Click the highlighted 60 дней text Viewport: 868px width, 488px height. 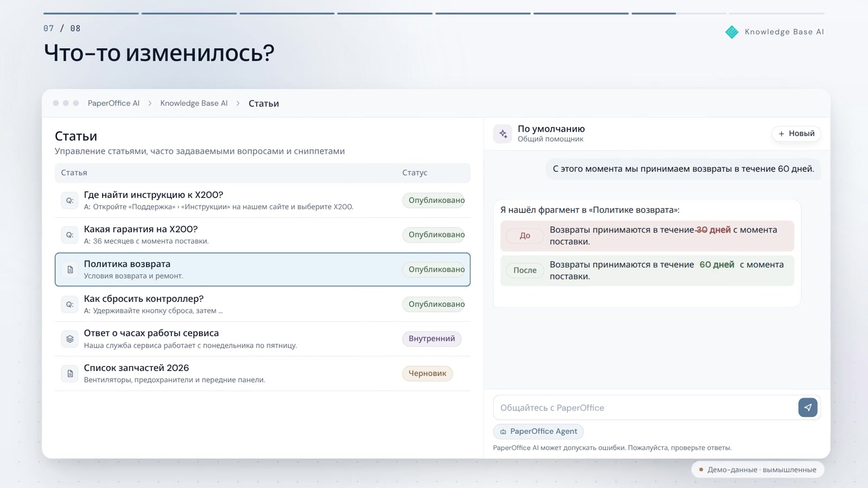point(717,265)
